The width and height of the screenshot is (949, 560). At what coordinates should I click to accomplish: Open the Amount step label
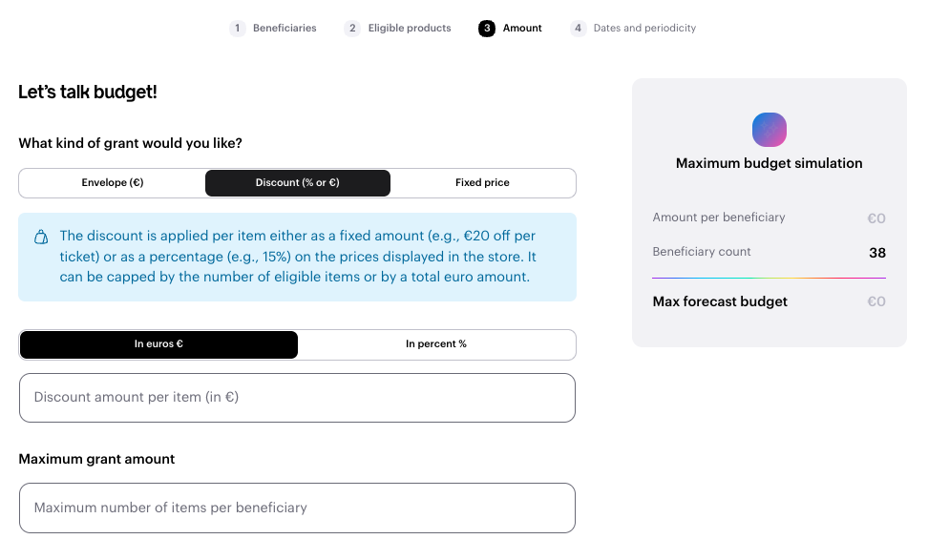[x=522, y=29]
